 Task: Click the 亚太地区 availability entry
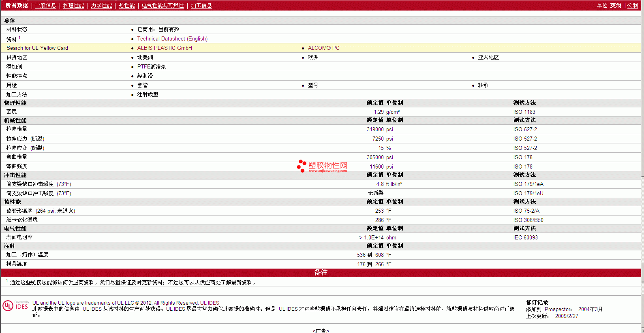tap(489, 58)
